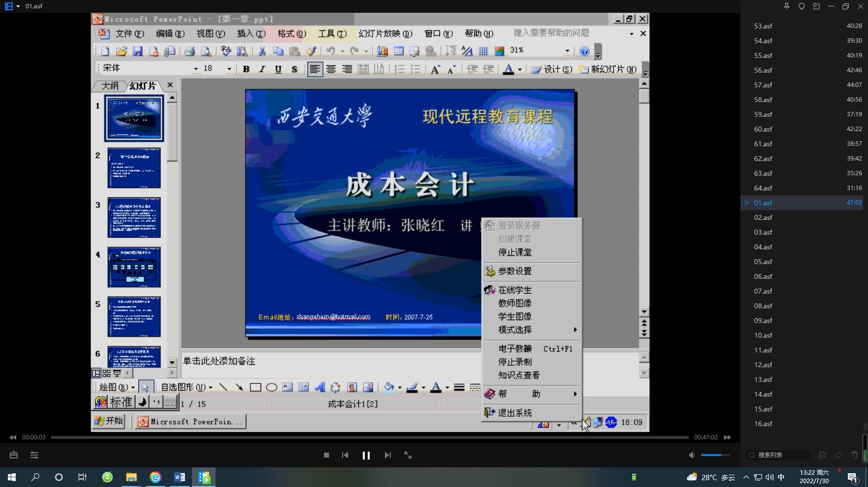Viewport: 868px width, 487px height.
Task: Toggle Underline formatting
Action: pyautogui.click(x=278, y=69)
